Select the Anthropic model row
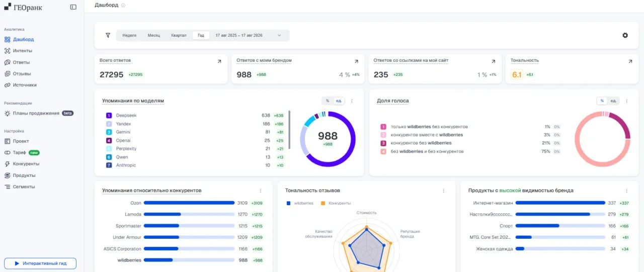The image size is (644, 272). [x=195, y=165]
